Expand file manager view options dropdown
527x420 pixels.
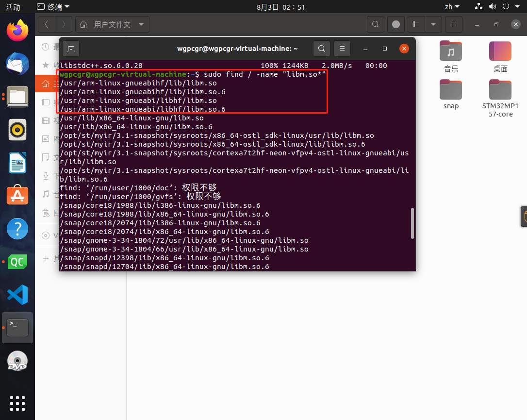point(433,24)
